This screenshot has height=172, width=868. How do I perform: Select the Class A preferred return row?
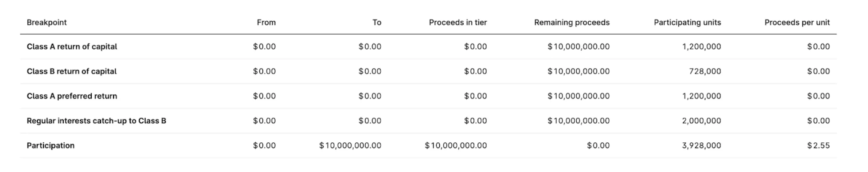point(428,96)
